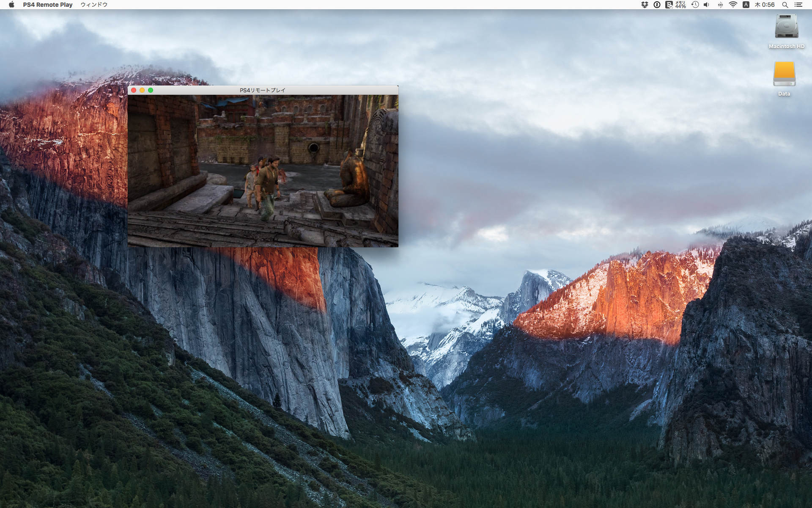Open the Bluetooth status menu
This screenshot has width=812, height=508.
[720, 5]
